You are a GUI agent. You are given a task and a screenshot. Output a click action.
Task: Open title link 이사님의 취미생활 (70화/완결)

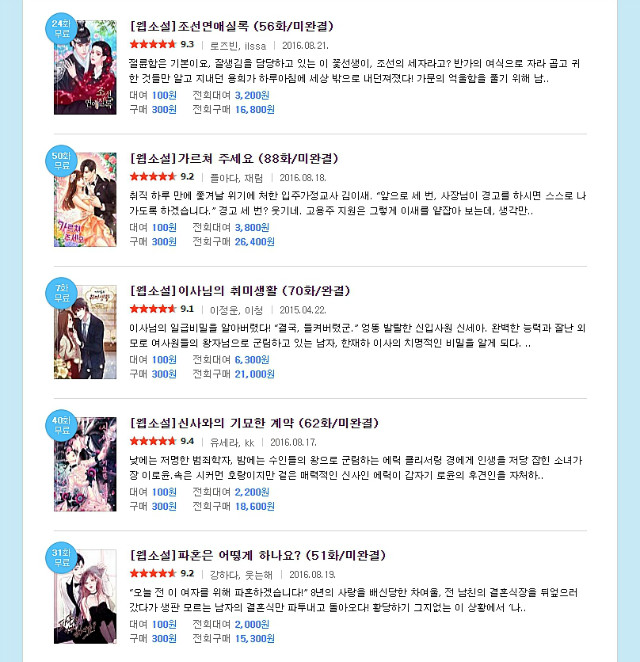tap(240, 290)
